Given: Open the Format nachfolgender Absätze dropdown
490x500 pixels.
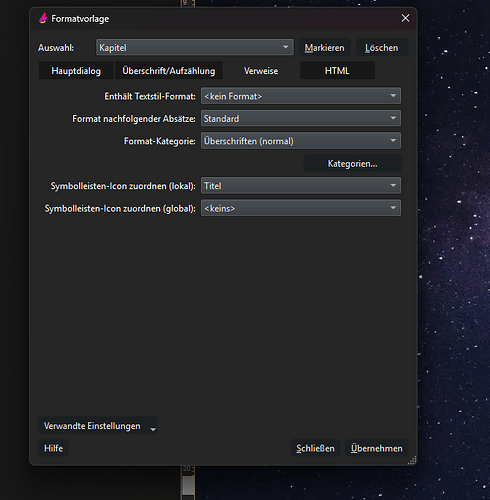Looking at the screenshot, I should (301, 118).
